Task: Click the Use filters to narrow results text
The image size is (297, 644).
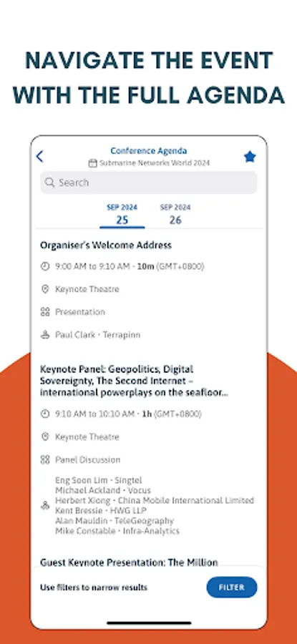Action: [x=94, y=587]
